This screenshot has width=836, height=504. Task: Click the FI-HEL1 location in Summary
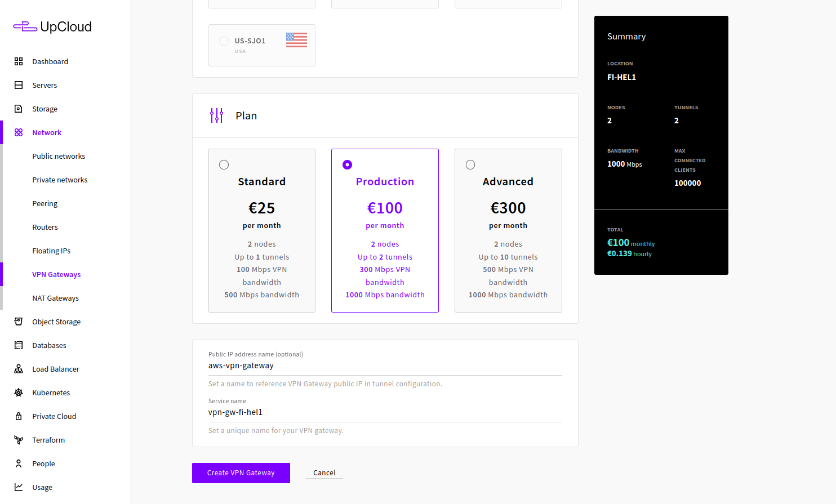(621, 77)
